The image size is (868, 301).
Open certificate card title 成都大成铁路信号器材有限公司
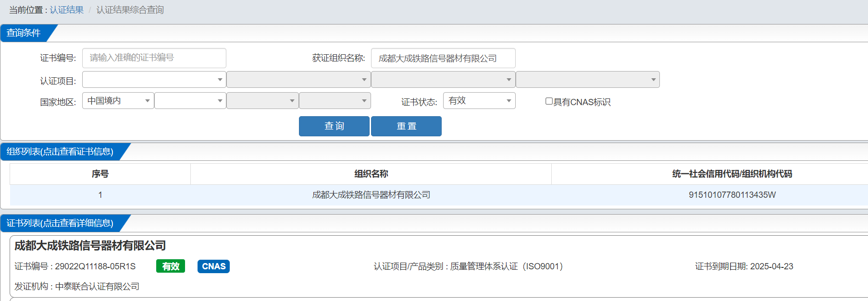coord(90,246)
